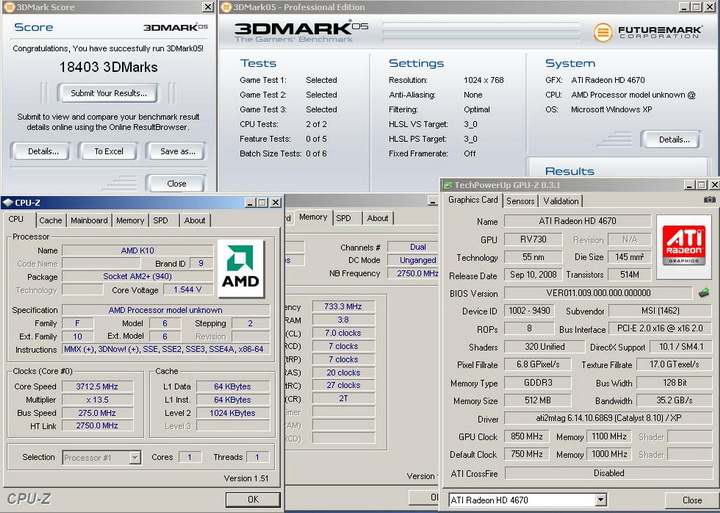Click the Subvendor MSI (1462) field
The image size is (720, 513).
(x=660, y=311)
